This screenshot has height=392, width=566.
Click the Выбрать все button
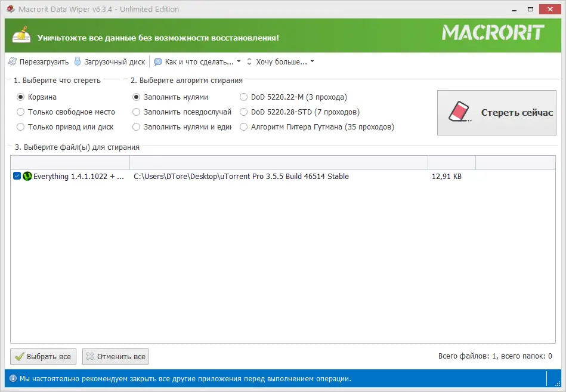44,356
